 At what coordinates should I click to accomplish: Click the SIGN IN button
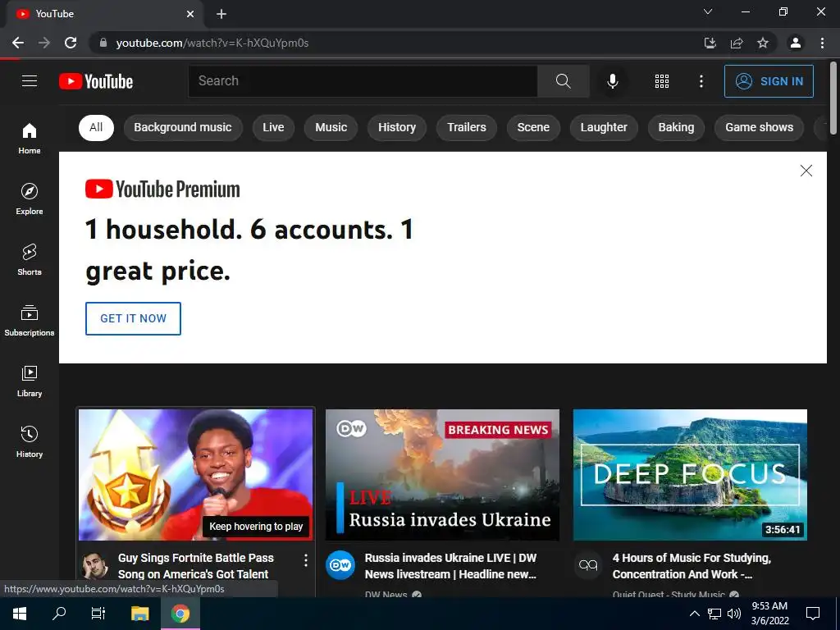point(769,81)
